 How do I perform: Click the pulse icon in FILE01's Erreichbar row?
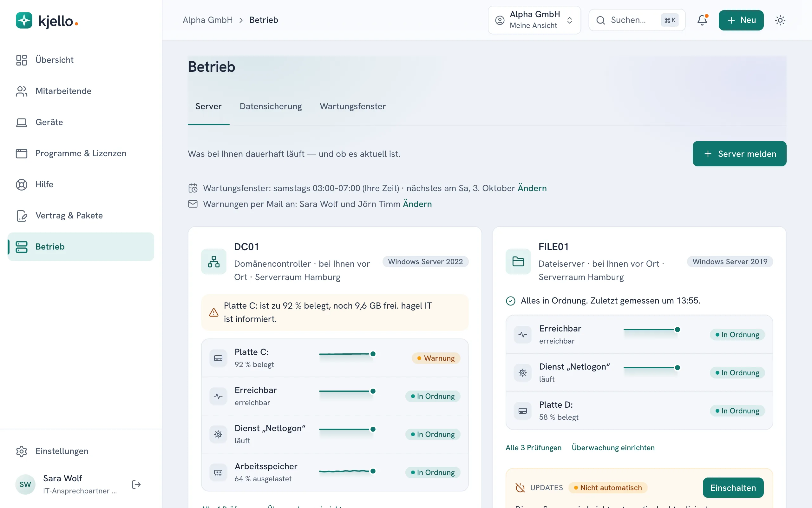(x=523, y=334)
